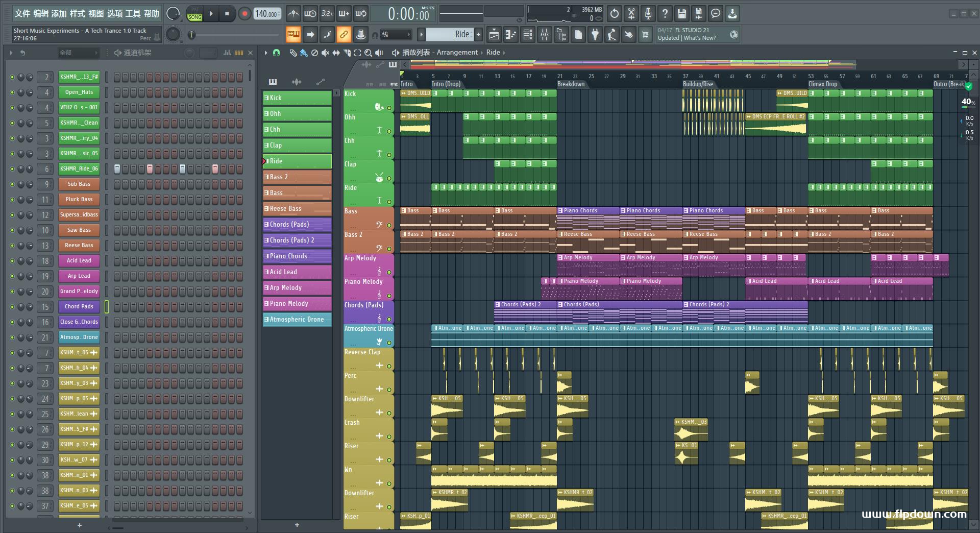
Task: Toggle playlist snap magnet
Action: [276, 53]
